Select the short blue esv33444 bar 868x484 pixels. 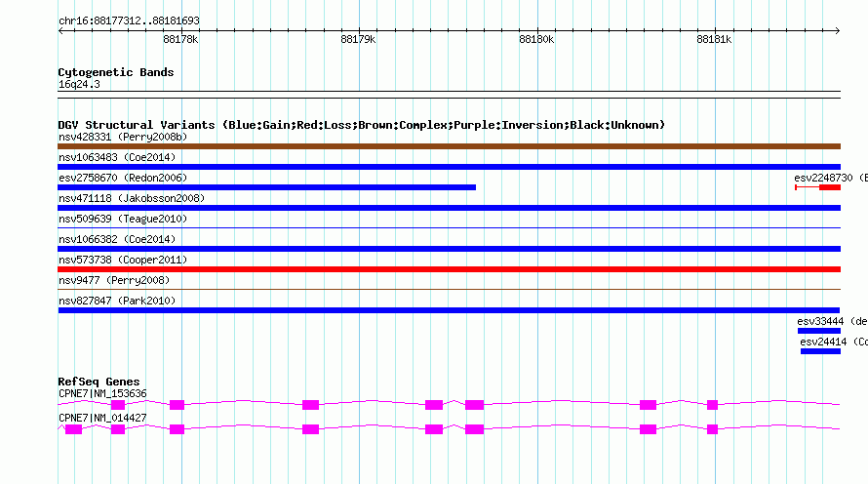tap(819, 331)
